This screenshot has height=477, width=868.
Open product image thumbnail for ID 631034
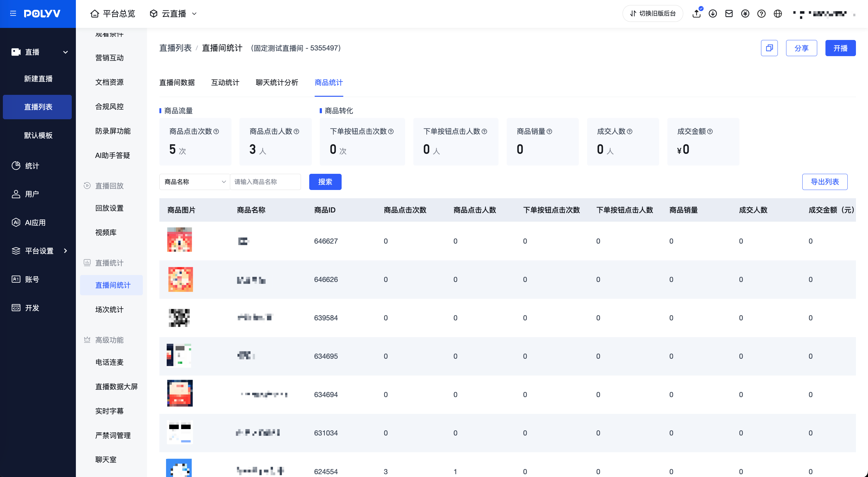[x=180, y=432]
